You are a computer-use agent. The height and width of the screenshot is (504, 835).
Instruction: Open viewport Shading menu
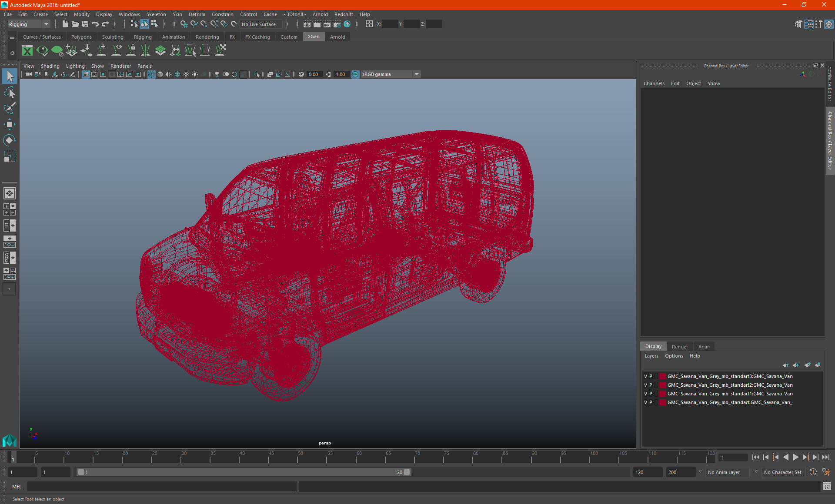click(50, 66)
